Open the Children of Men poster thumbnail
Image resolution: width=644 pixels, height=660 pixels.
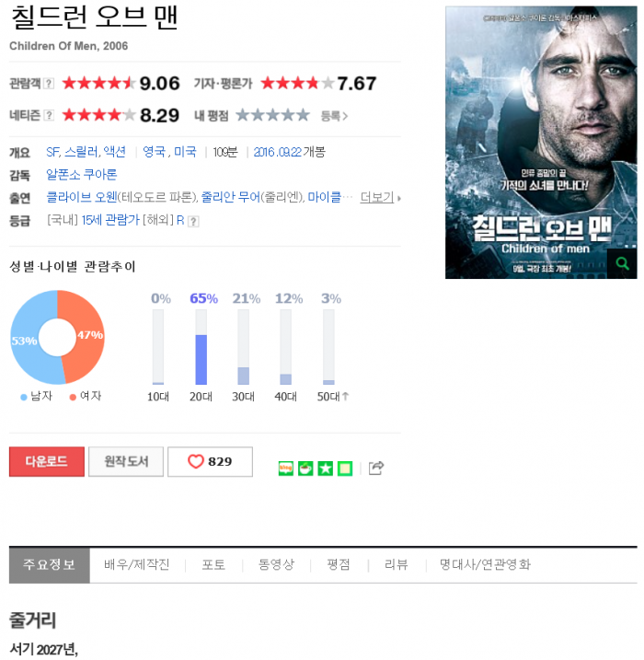pos(541,143)
